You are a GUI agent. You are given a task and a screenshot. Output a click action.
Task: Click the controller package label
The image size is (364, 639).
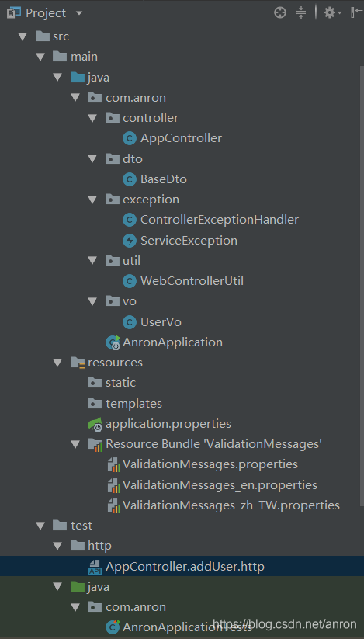point(151,118)
